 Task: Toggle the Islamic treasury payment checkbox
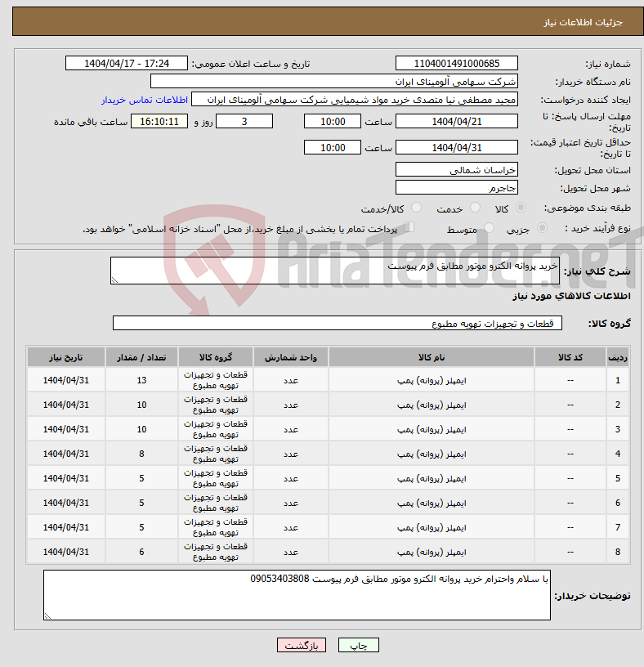pos(409,227)
